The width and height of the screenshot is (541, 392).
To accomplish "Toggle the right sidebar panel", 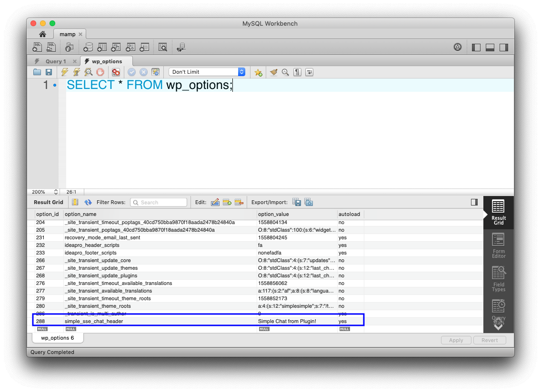I will 504,48.
